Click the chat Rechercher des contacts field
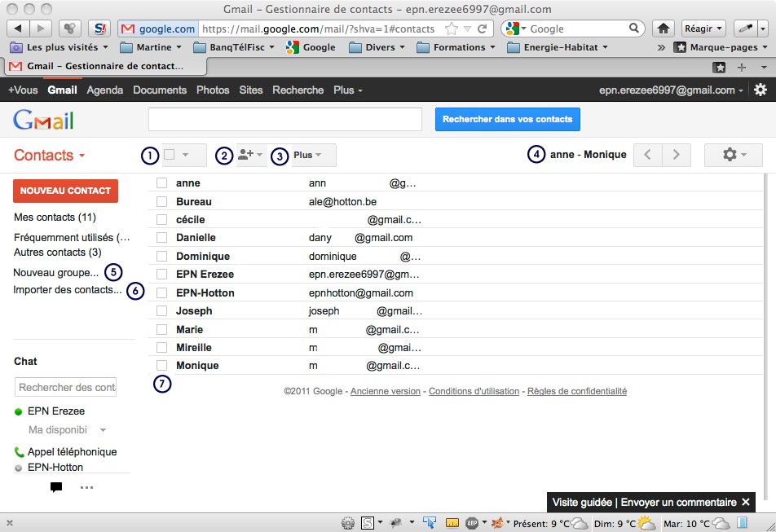776x532 pixels. 65,387
